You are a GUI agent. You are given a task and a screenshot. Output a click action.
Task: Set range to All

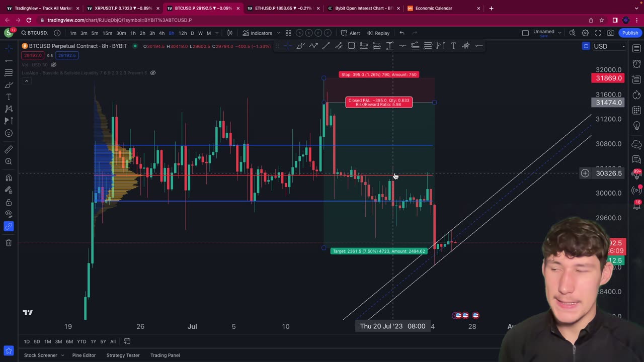[x=113, y=341]
